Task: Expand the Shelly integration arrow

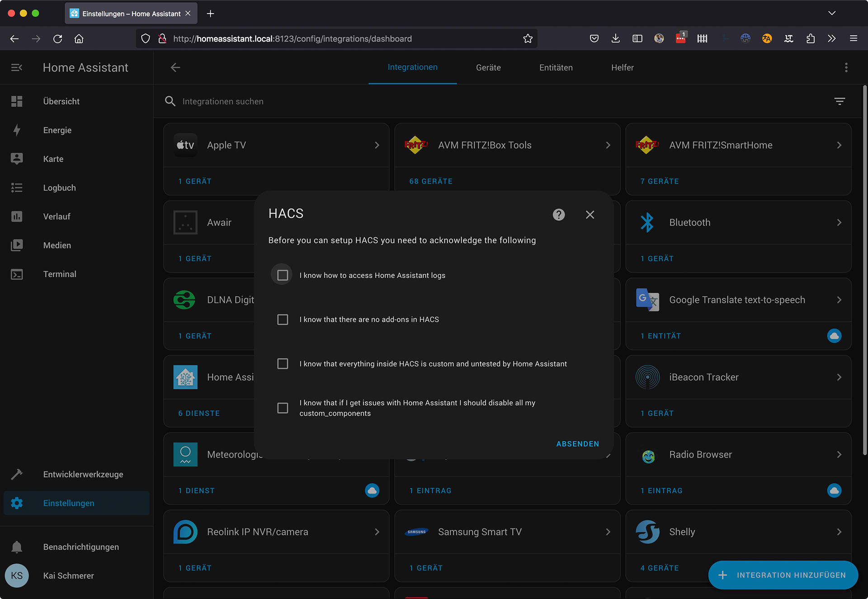Action: (839, 532)
